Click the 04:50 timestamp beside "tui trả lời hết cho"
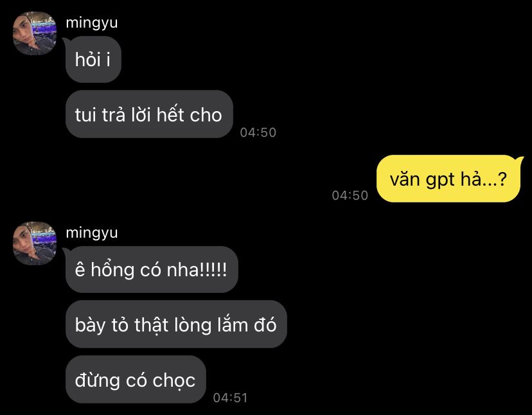 click(x=258, y=132)
